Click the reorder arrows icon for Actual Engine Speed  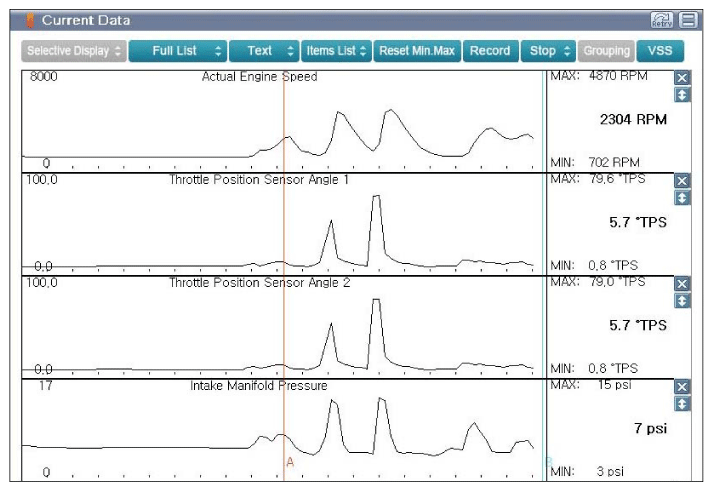[682, 95]
